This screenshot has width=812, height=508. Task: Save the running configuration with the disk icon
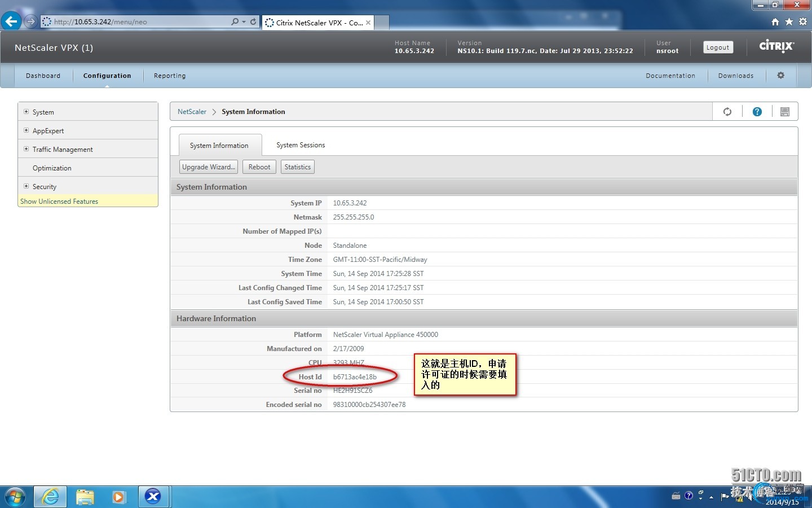click(785, 112)
